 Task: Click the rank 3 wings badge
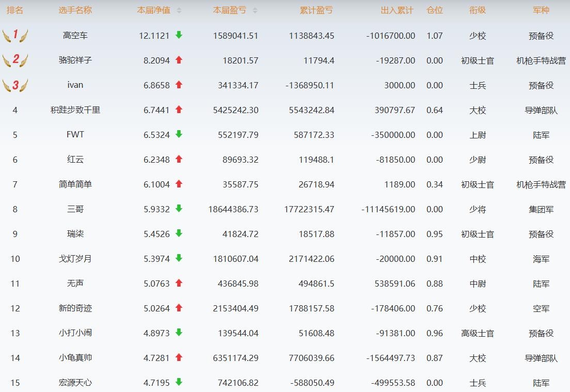point(15,85)
